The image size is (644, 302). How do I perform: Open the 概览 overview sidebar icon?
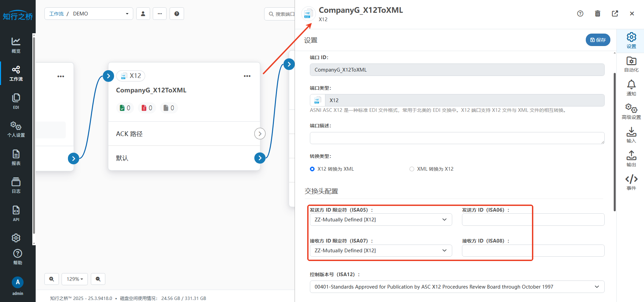[x=16, y=45]
